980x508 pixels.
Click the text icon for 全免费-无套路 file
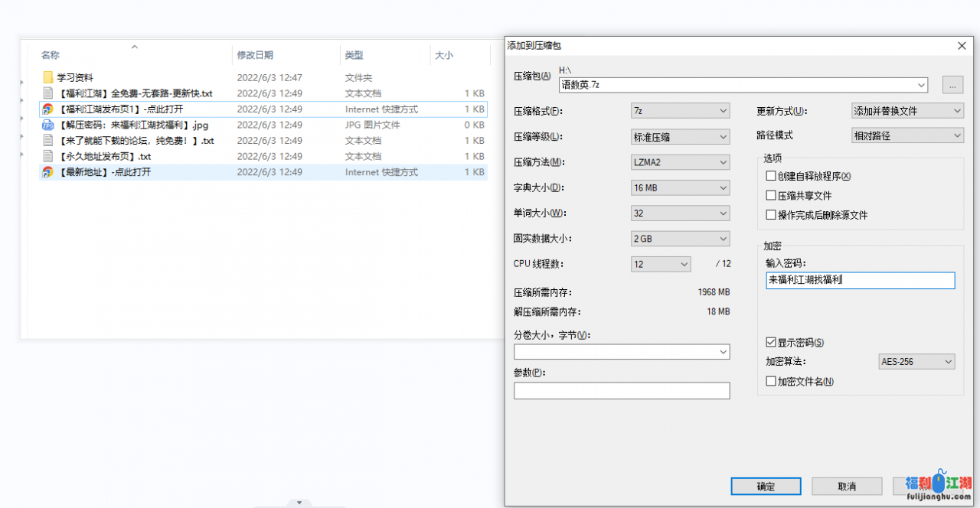coord(47,93)
